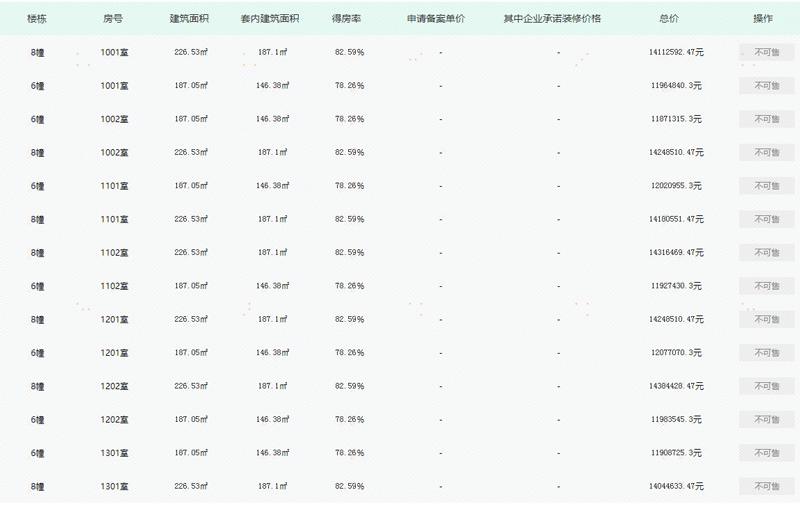Image resolution: width=800 pixels, height=505 pixels.
Task: Click the total price 11908725.3元 cell
Action: tap(676, 453)
